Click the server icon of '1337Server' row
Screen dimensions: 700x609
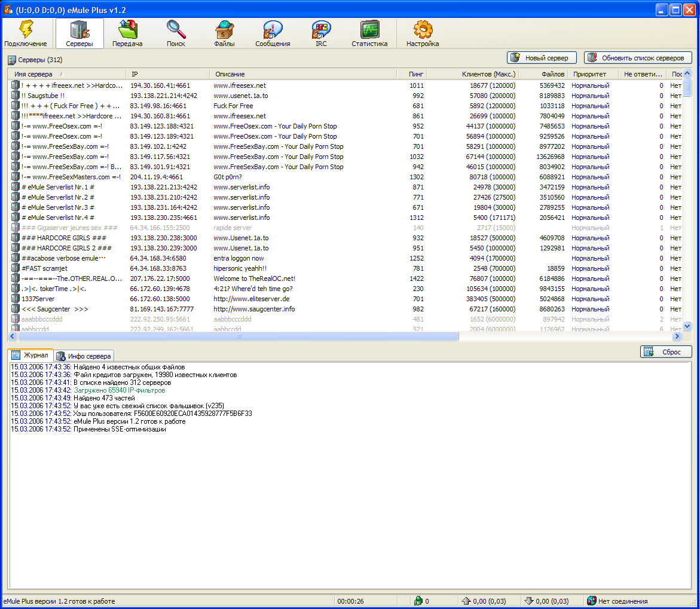tap(15, 299)
